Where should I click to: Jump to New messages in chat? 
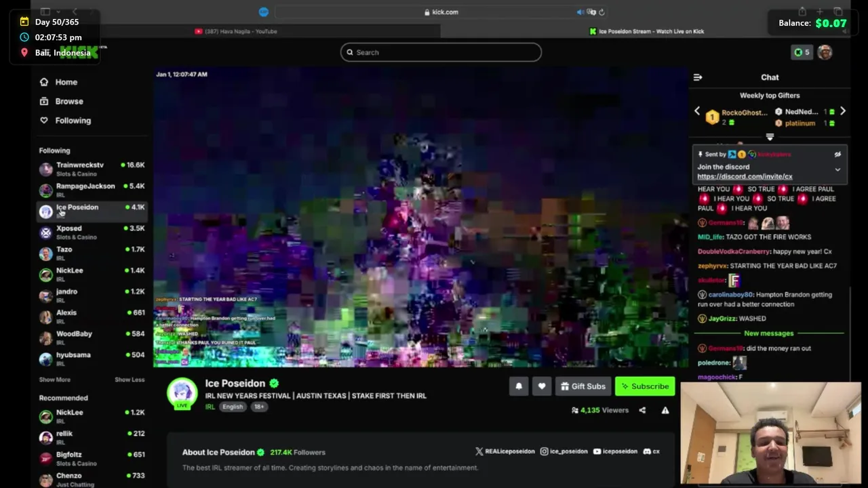click(x=768, y=333)
